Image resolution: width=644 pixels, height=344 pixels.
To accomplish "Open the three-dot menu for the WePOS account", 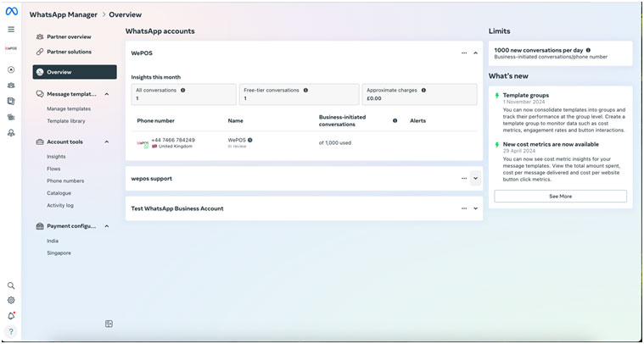I will click(x=464, y=53).
